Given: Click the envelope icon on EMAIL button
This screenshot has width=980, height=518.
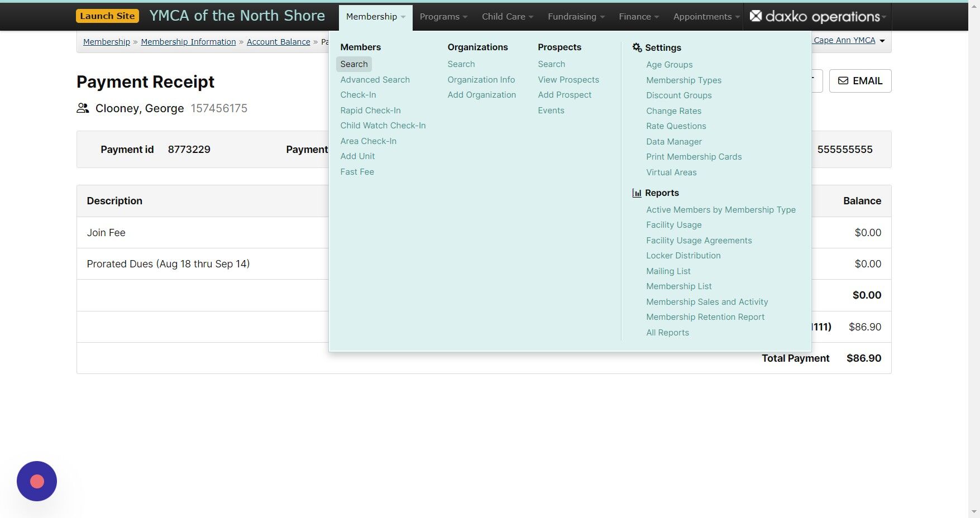Looking at the screenshot, I should point(843,81).
